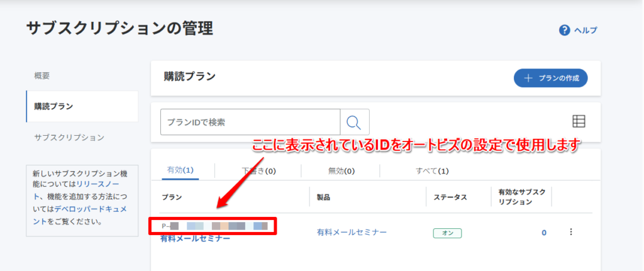
Task: Open the table column layout icon
Action: point(579,121)
